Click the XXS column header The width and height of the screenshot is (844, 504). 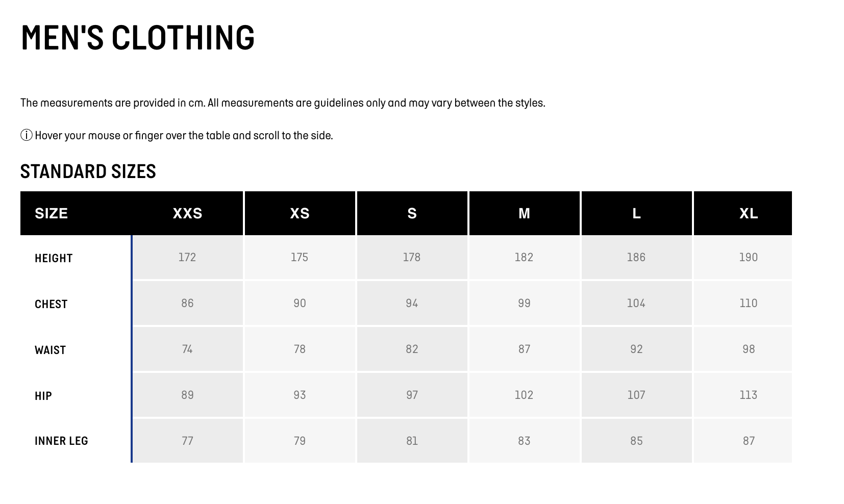[x=187, y=213]
